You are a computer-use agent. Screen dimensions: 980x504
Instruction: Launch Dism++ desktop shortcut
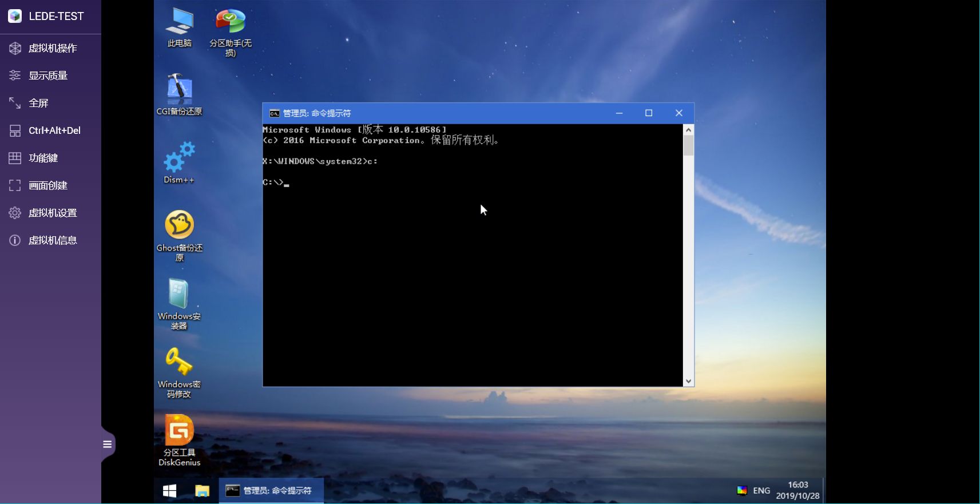(179, 162)
